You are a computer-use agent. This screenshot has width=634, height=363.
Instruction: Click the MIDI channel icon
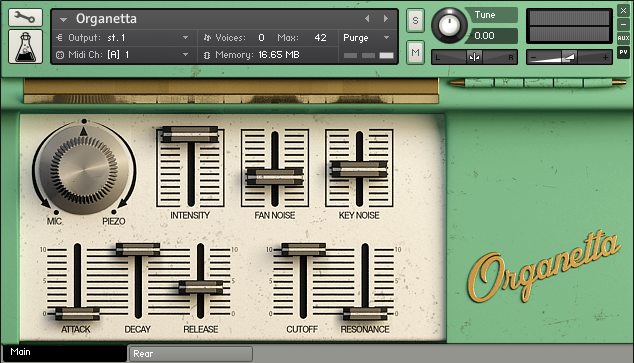(x=59, y=55)
